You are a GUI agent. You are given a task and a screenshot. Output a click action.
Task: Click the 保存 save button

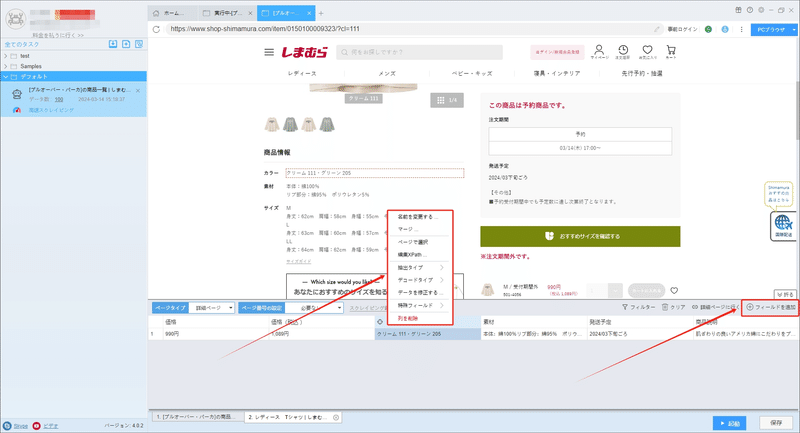776,423
